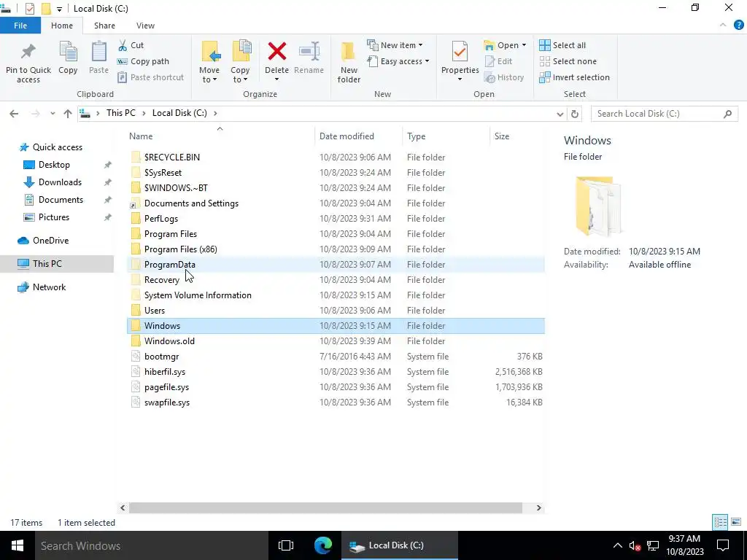Select the bootmgr system file

[x=336, y=357]
